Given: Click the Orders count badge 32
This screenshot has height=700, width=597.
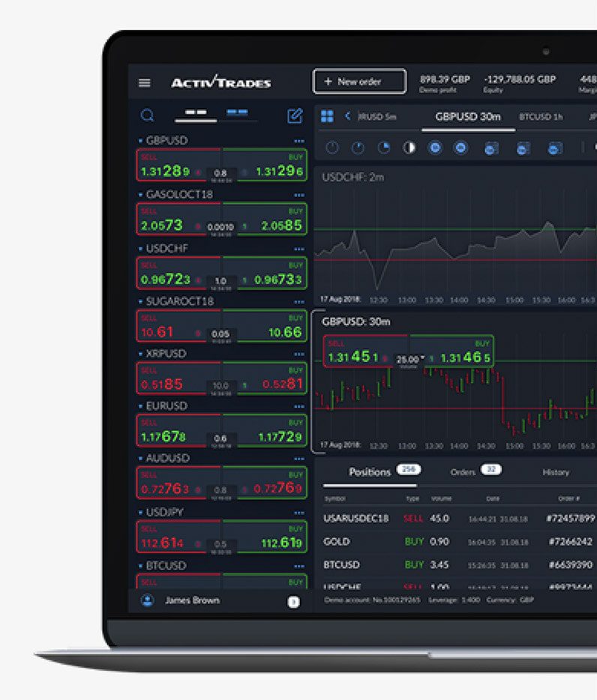Looking at the screenshot, I should (491, 469).
